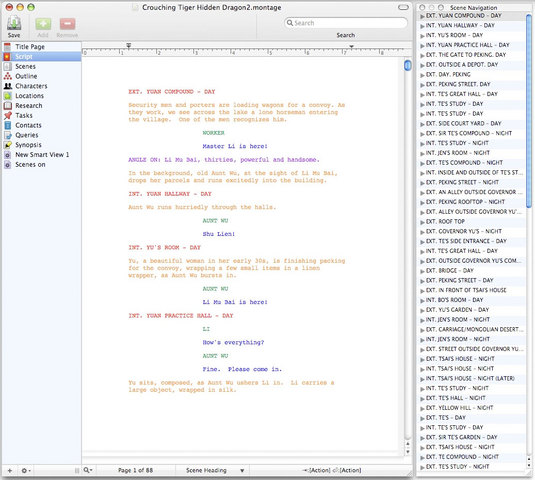Open the gear action menu below sidebar
The height and width of the screenshot is (480, 535).
[26, 471]
